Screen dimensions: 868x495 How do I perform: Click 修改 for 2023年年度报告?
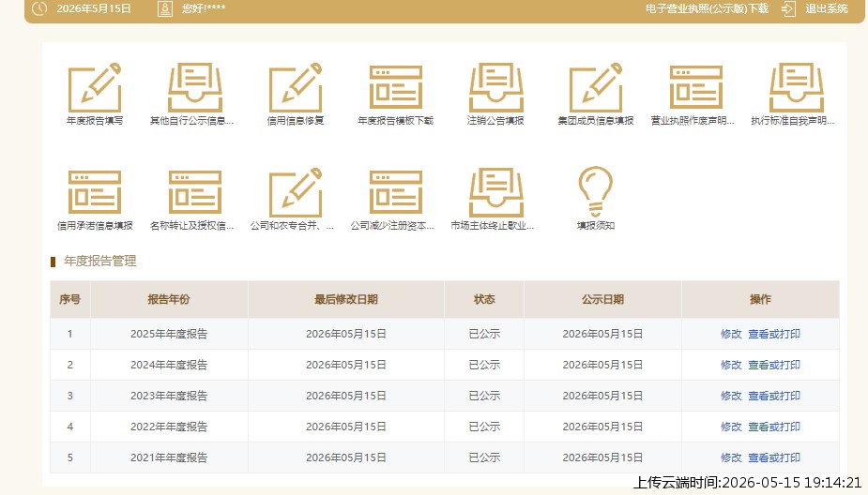[731, 396]
